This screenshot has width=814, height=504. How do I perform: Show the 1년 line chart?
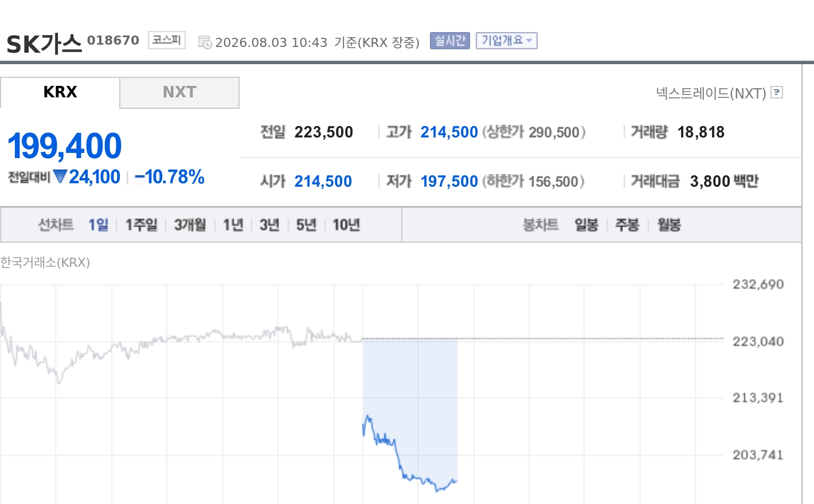[x=233, y=225]
